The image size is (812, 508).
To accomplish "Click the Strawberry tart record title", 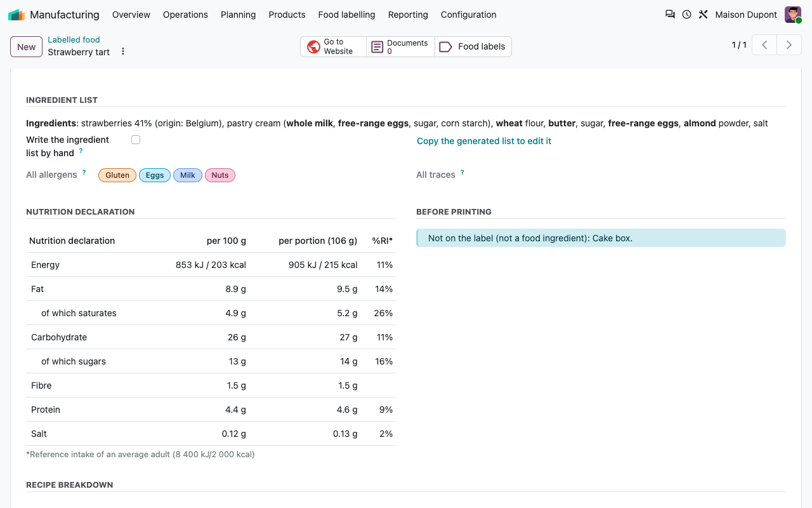I will [79, 52].
